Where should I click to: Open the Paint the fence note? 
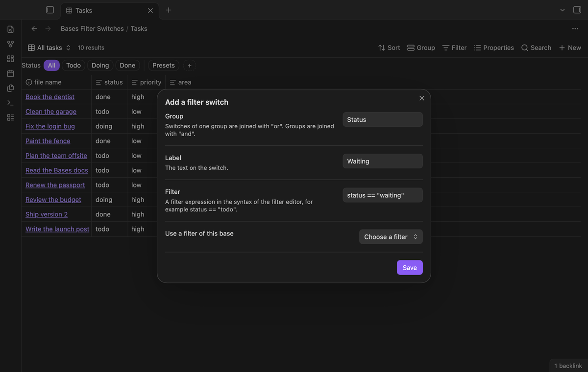pyautogui.click(x=48, y=141)
